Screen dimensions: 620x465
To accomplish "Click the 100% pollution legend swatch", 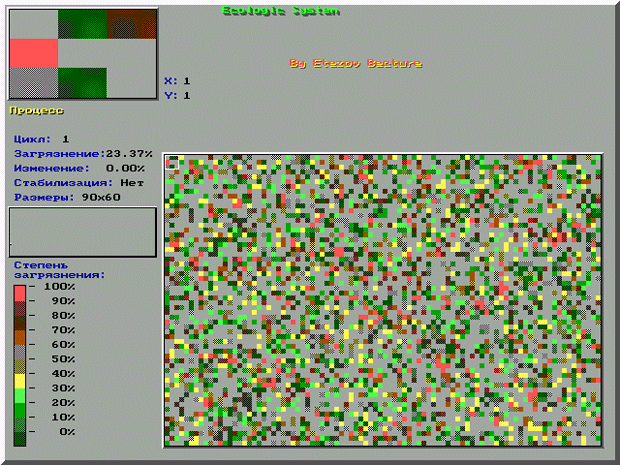I will (20, 288).
